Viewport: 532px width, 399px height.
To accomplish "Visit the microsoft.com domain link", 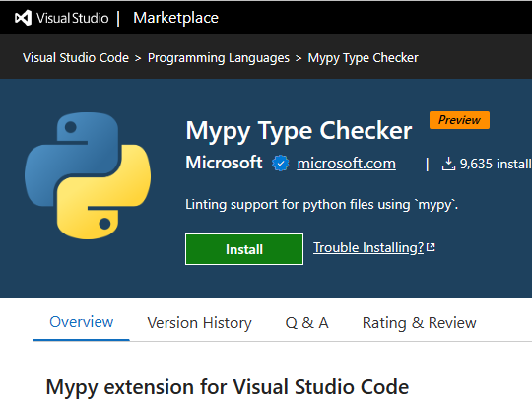I will (346, 164).
